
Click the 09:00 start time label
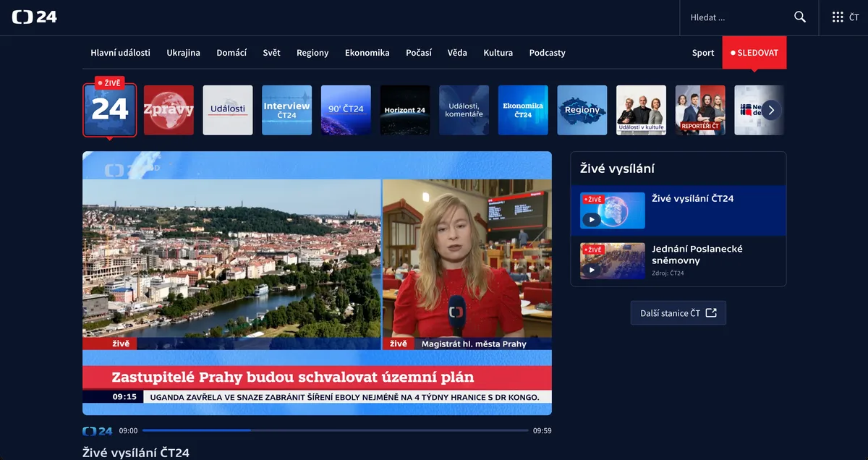(x=128, y=431)
